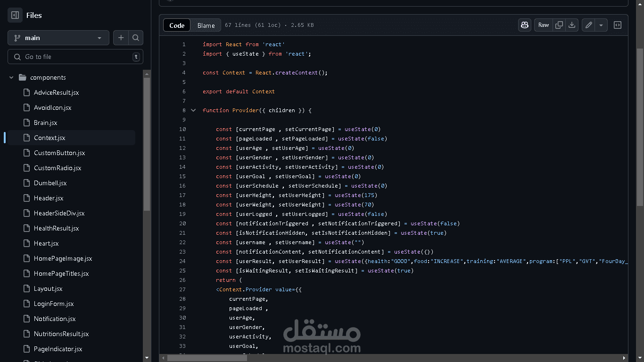Image resolution: width=644 pixels, height=362 pixels.
Task: Open Heart.jsx file
Action: pyautogui.click(x=46, y=243)
